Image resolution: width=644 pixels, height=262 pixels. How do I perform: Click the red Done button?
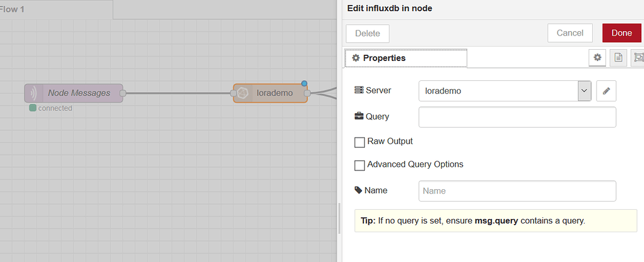point(622,33)
